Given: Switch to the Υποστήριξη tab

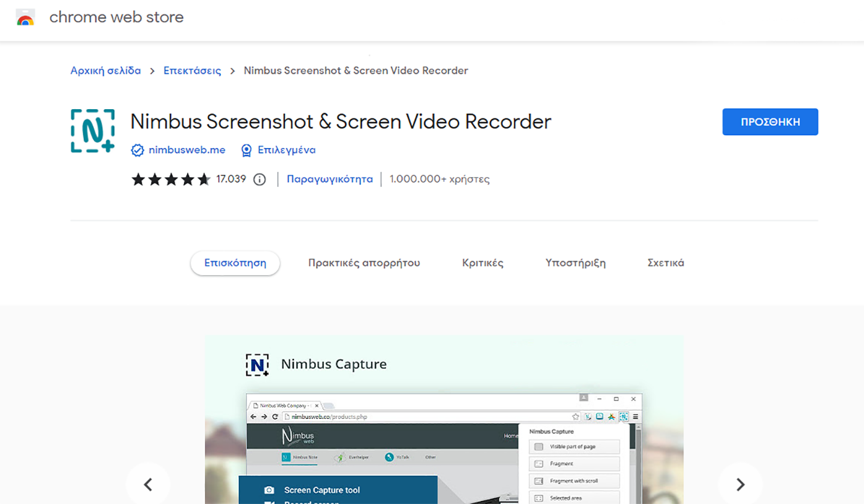Looking at the screenshot, I should point(575,262).
